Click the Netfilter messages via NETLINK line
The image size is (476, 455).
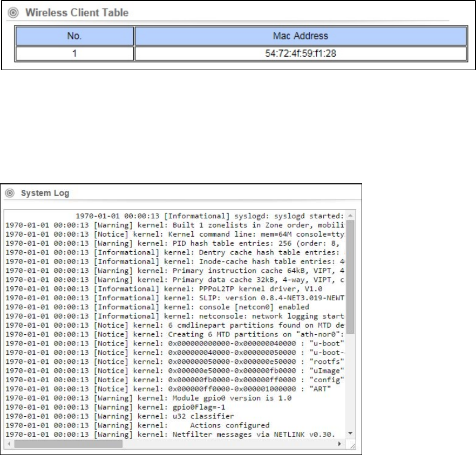pos(171,435)
